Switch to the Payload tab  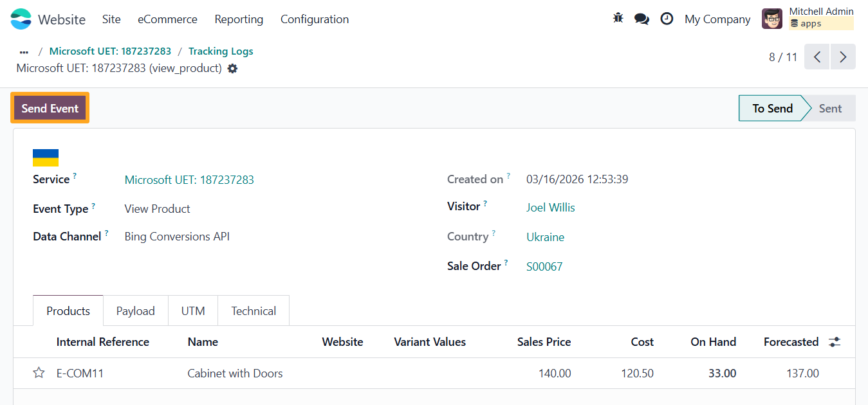(135, 311)
